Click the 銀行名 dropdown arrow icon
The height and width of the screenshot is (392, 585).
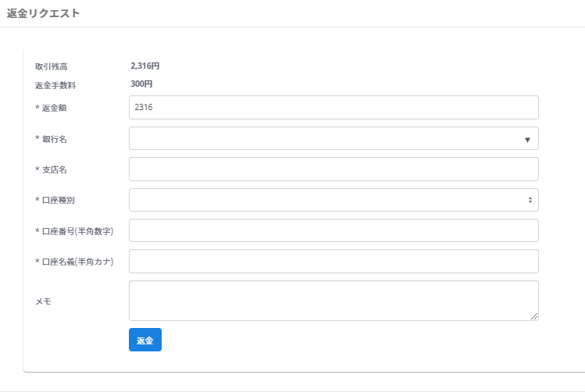tap(527, 139)
